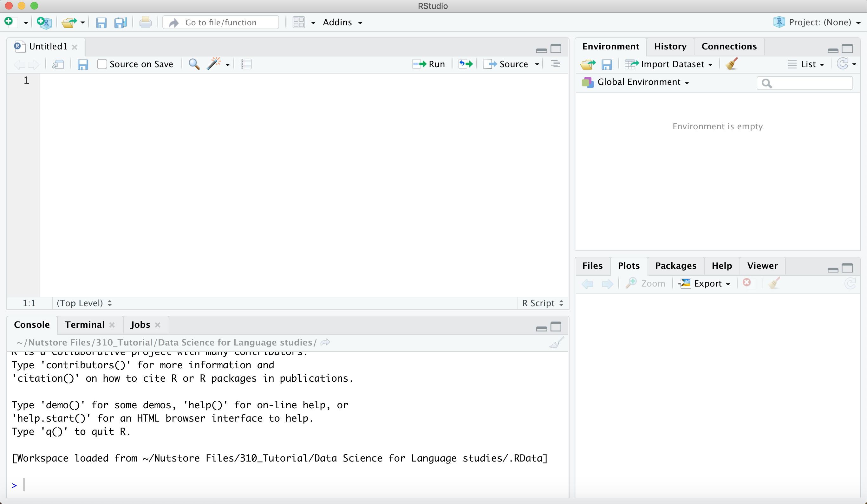Open the Addins menu

(x=342, y=22)
